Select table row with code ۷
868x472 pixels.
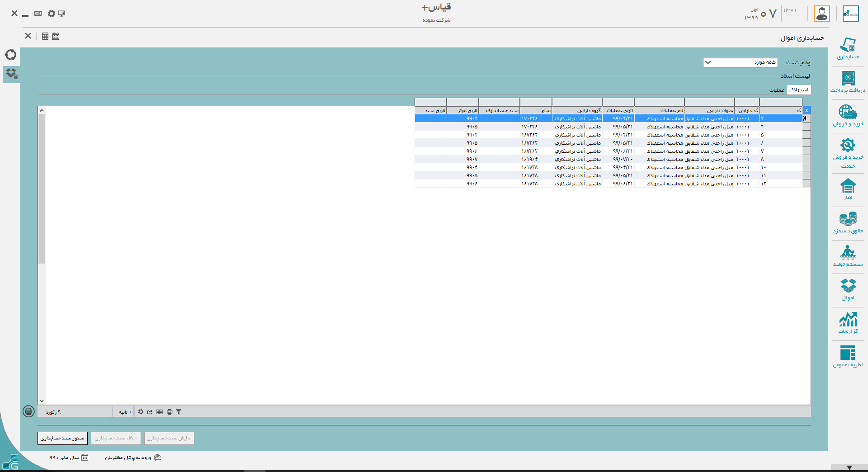coord(613,151)
